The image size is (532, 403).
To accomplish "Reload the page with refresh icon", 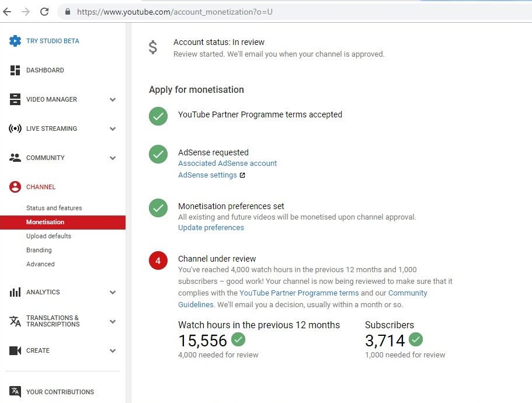I will 44,12.
